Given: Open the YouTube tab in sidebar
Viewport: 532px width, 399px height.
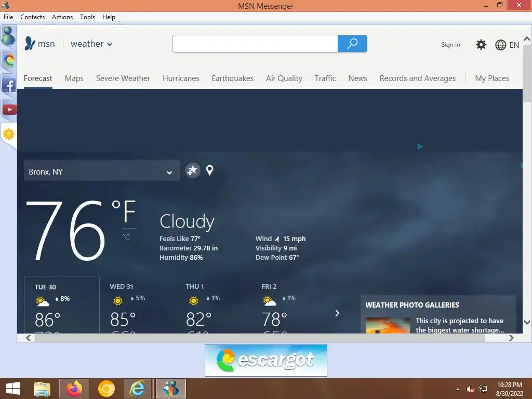Looking at the screenshot, I should pos(9,110).
